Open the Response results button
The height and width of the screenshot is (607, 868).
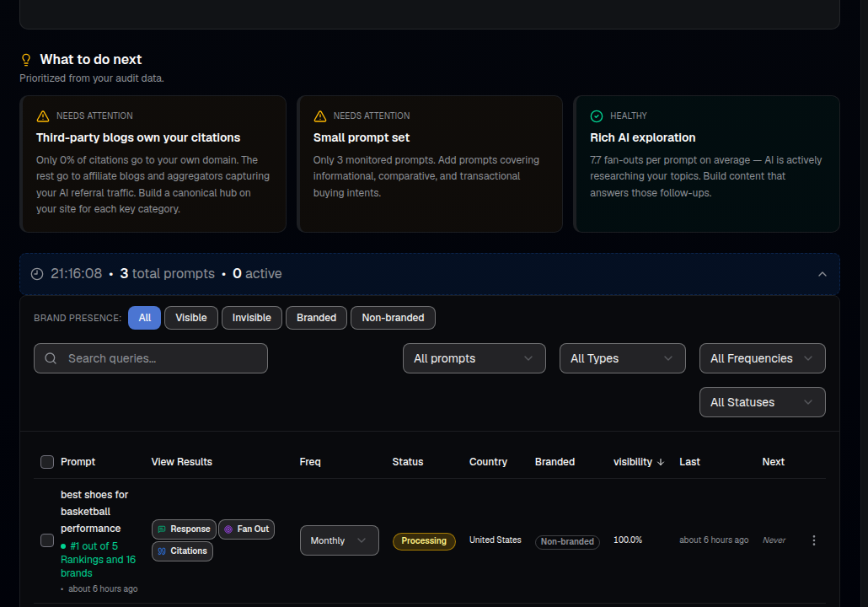(185, 529)
